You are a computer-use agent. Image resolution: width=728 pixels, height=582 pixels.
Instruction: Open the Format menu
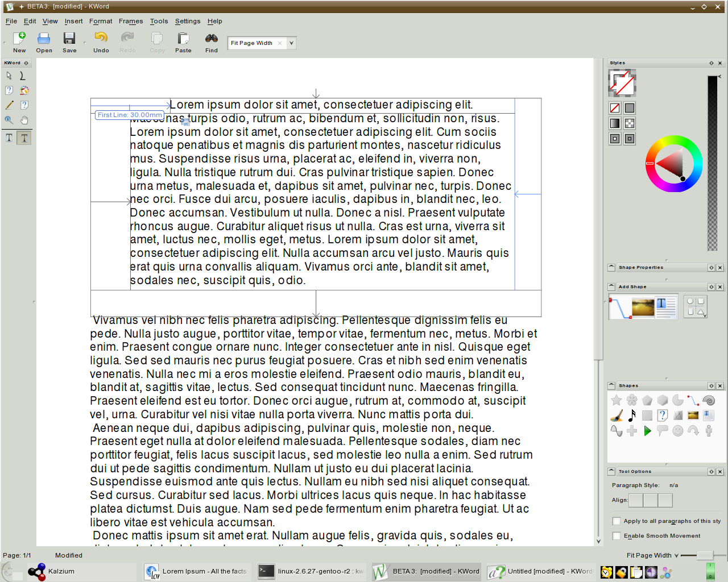pyautogui.click(x=101, y=21)
